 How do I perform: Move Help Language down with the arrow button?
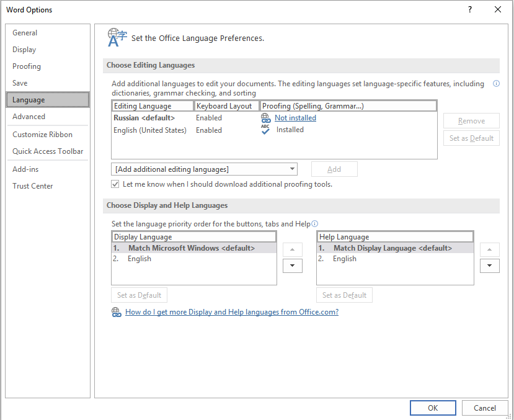pos(490,266)
